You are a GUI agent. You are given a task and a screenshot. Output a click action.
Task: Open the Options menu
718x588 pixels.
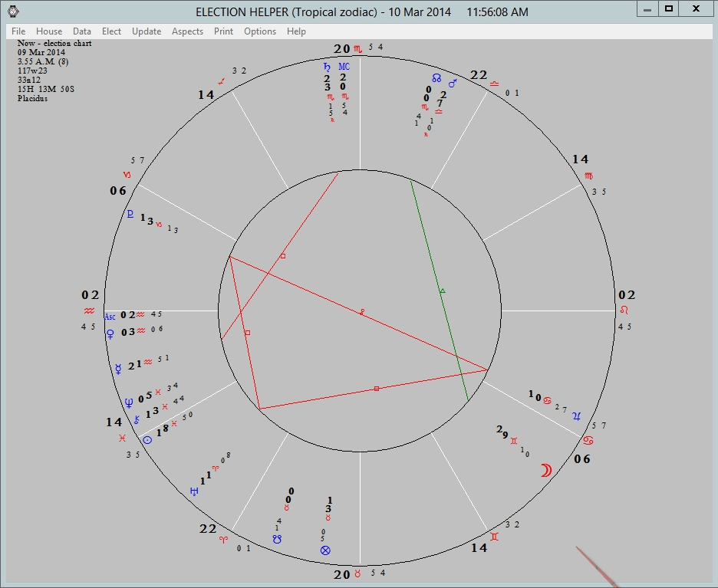coord(259,31)
